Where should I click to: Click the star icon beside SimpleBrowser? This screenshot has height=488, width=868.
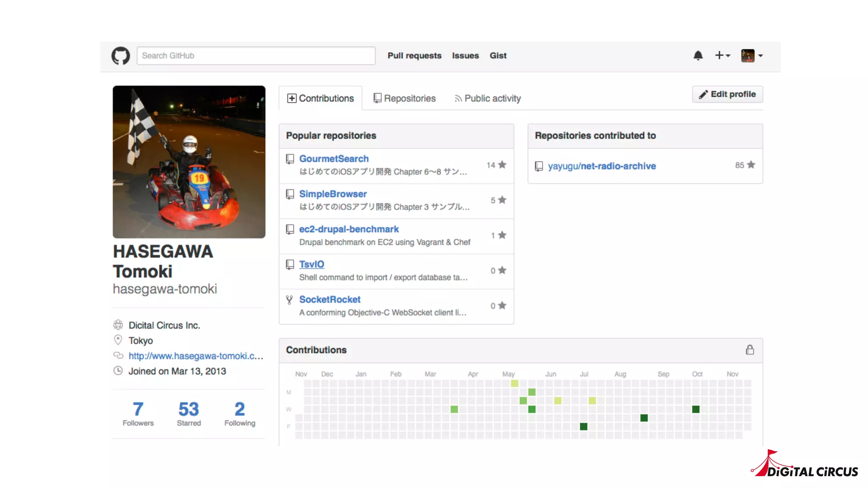pos(502,200)
